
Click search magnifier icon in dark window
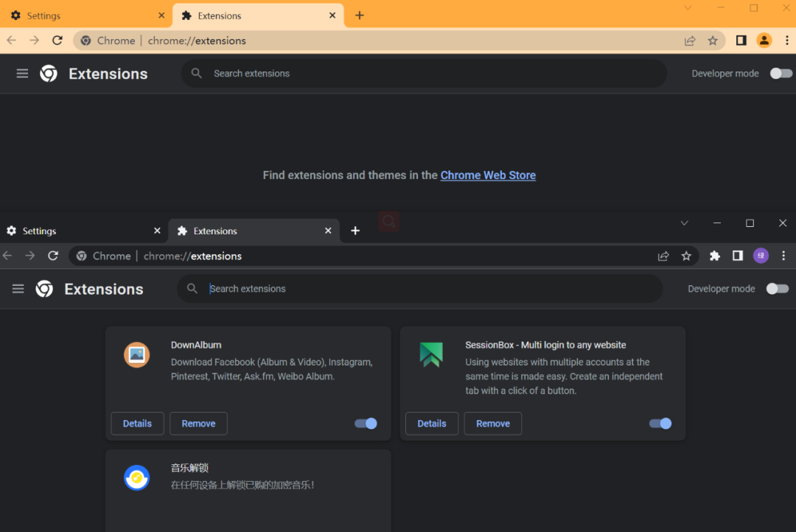click(x=192, y=289)
